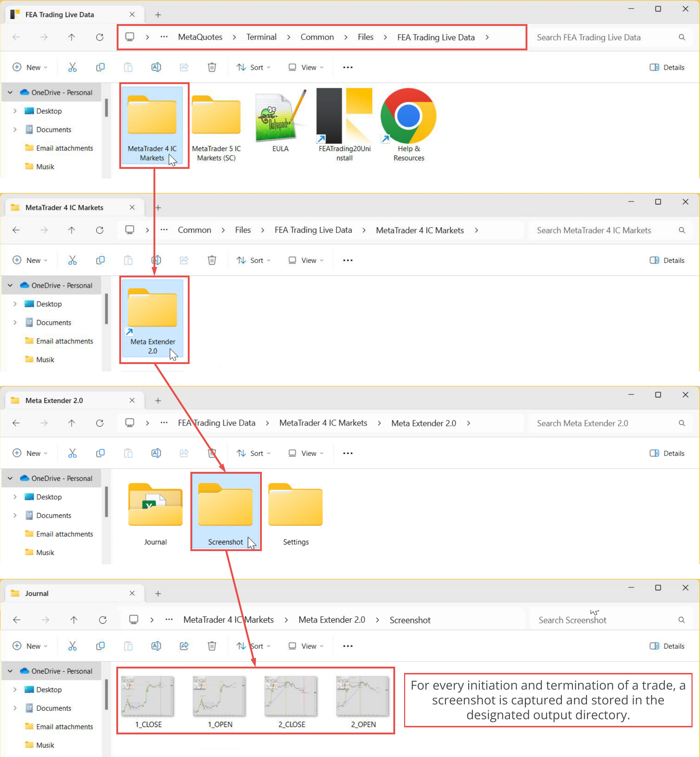The height and width of the screenshot is (757, 700).
Task: Go up one level in Journal window
Action: coord(74,620)
